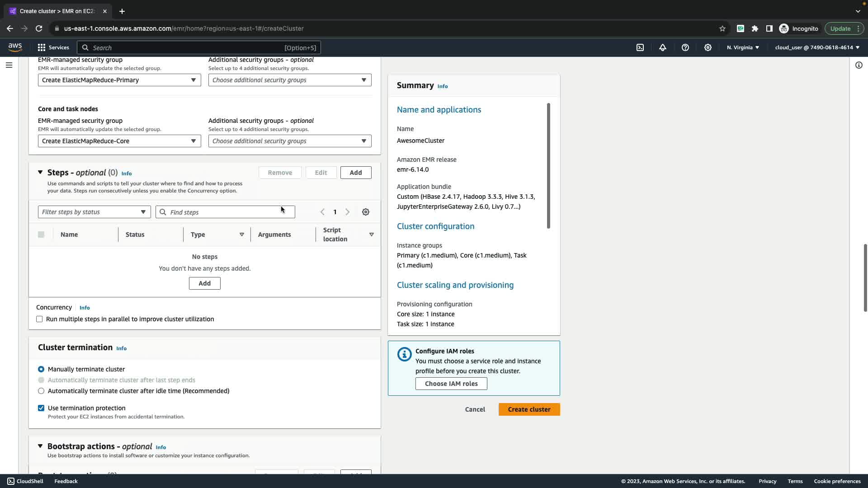
Task: Click the Find steps search field
Action: pos(225,212)
